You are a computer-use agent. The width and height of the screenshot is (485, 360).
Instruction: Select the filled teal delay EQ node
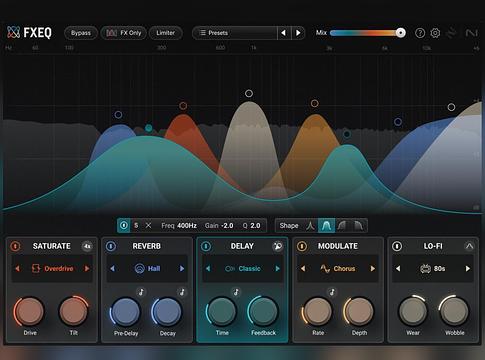coord(149,128)
